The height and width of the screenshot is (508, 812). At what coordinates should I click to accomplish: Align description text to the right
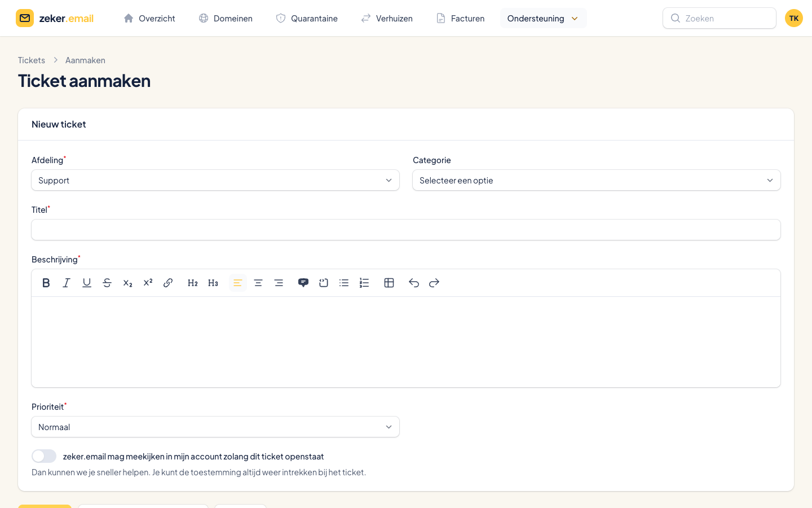[279, 283]
